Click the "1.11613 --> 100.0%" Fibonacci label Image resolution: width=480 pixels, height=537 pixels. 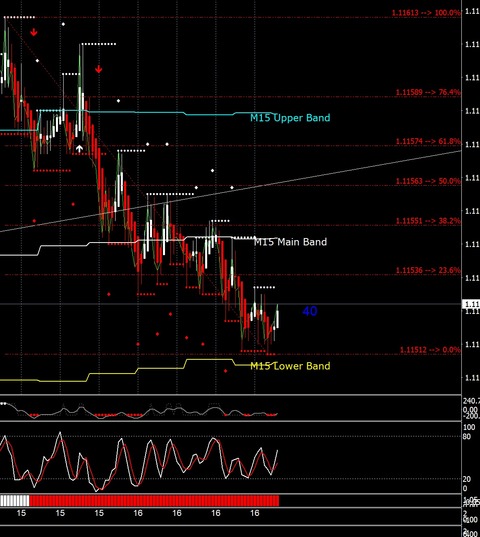click(x=426, y=13)
